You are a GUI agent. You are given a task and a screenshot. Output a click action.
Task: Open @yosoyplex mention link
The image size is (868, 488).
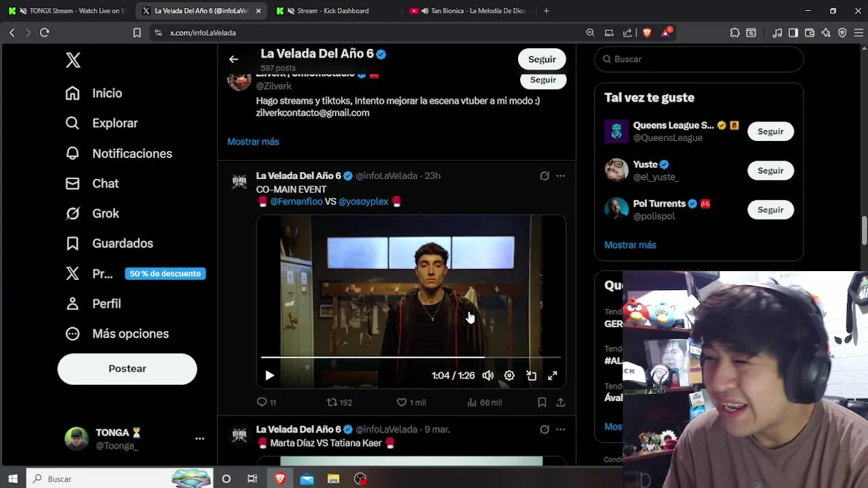pyautogui.click(x=363, y=202)
